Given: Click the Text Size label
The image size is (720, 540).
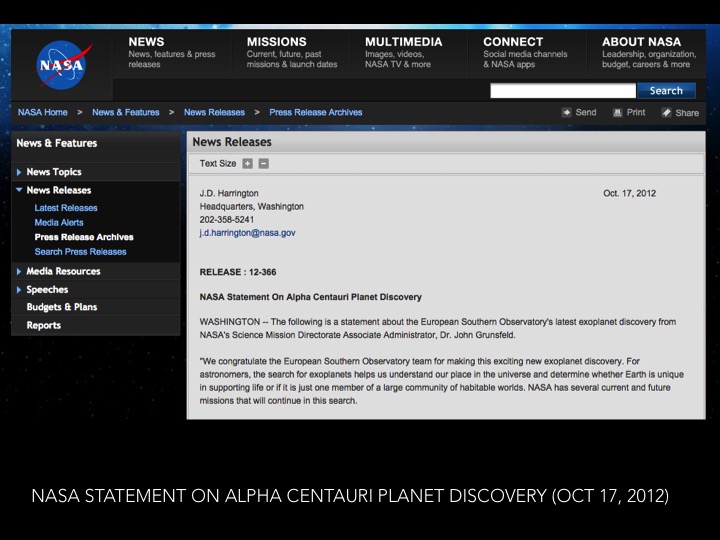Looking at the screenshot, I should click(x=218, y=163).
